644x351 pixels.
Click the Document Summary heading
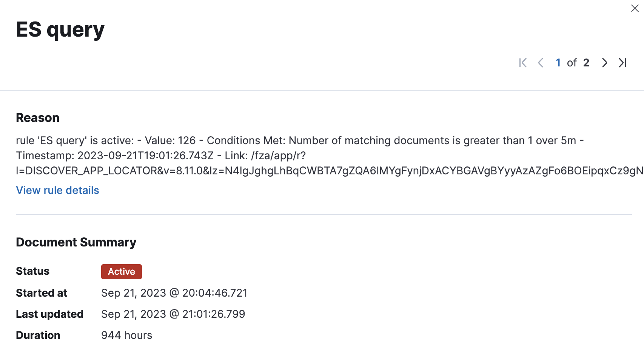[x=76, y=242]
